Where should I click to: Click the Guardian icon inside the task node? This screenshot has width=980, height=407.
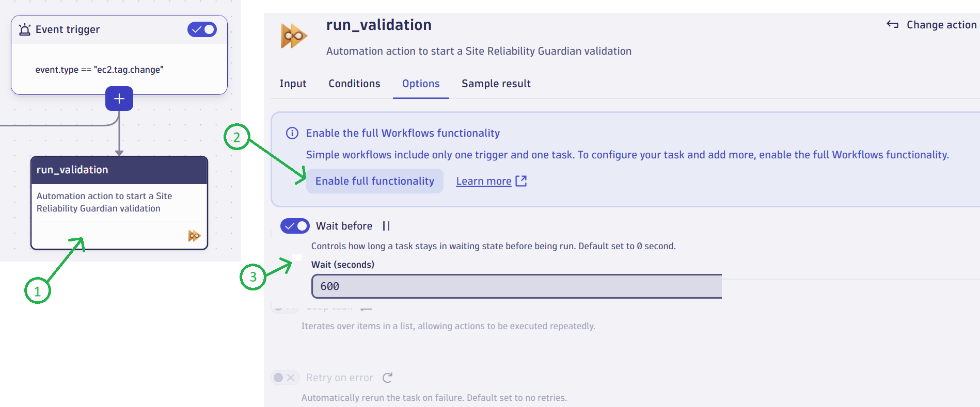click(194, 236)
